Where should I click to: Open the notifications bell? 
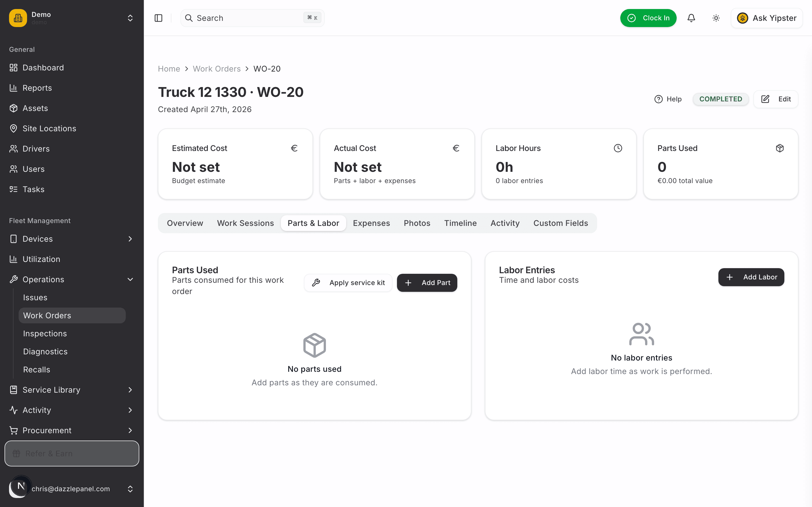pos(691,18)
